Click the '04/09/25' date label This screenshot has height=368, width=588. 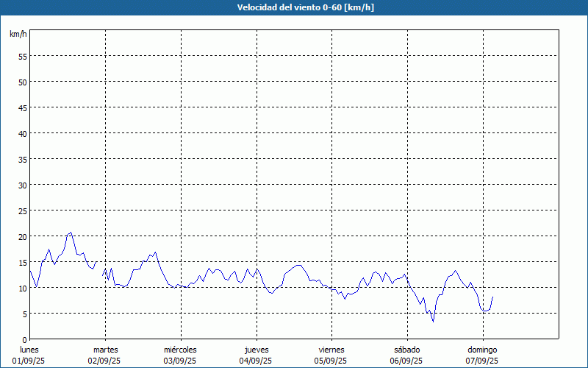point(255,361)
